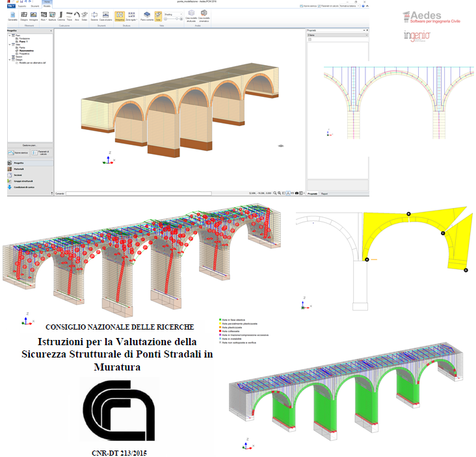Screen dimensions: 476x457
Task: Open the Proprietà element selector dropdown
Action: click(x=337, y=35)
